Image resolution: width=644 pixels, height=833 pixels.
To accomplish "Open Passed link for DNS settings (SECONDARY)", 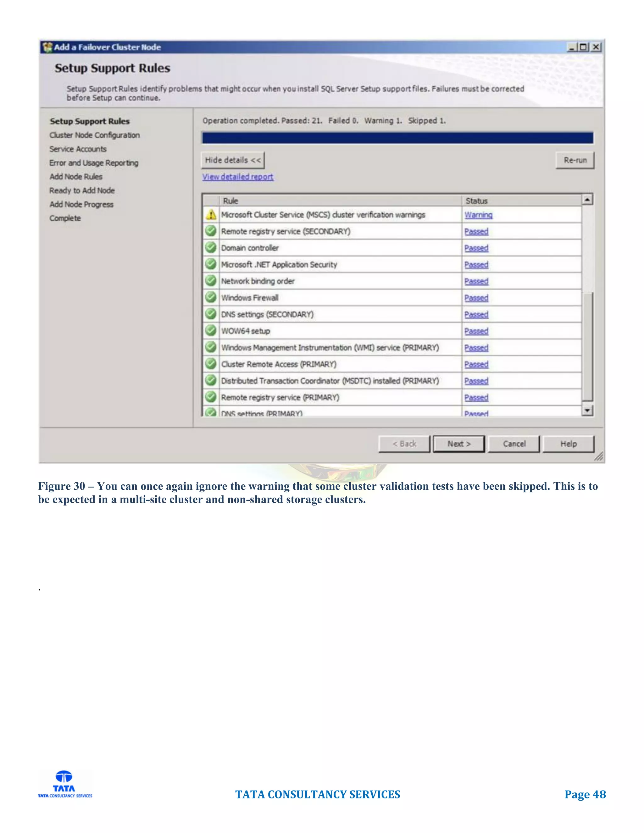I will [x=476, y=314].
